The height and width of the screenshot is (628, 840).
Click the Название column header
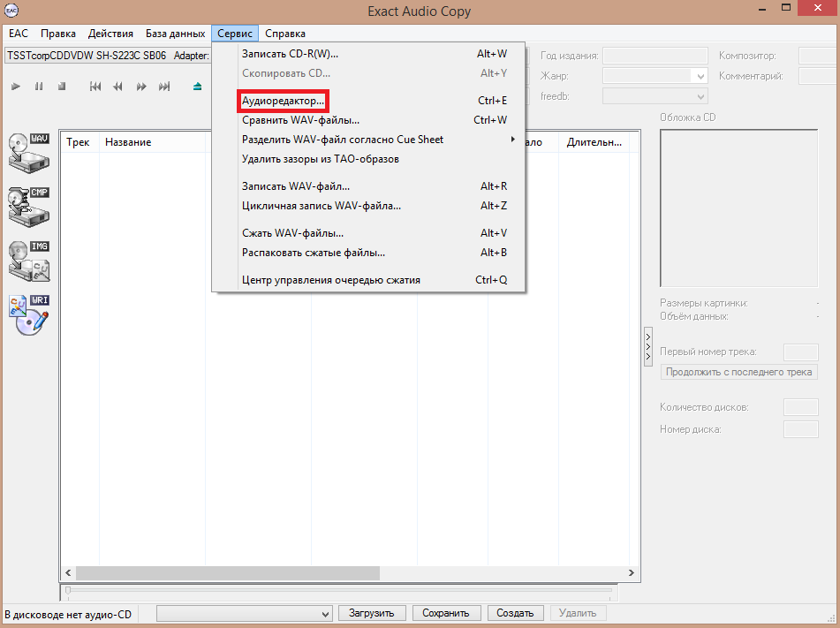(152, 142)
